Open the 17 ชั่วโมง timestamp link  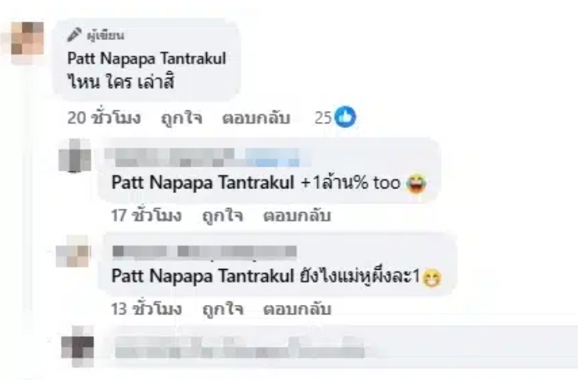click(x=146, y=216)
